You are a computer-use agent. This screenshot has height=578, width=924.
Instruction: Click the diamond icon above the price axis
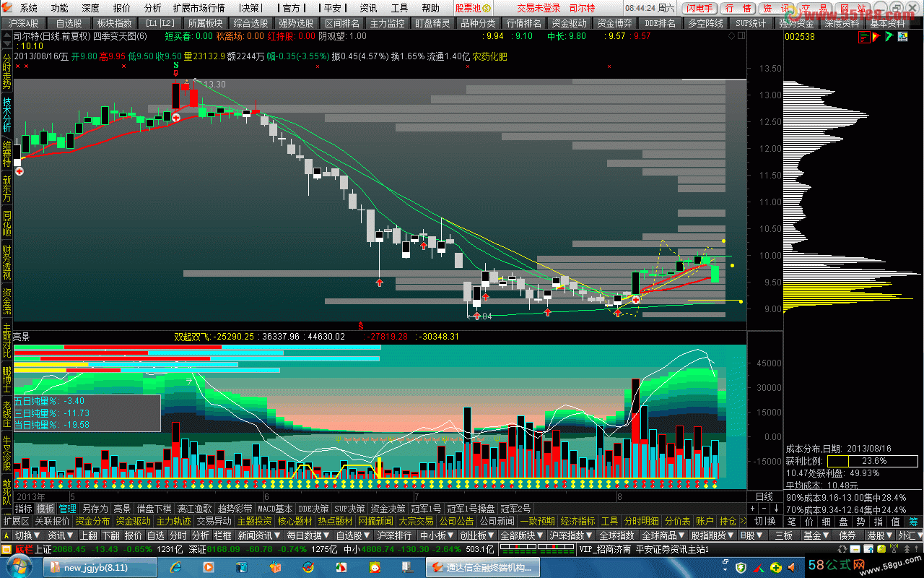coord(731,35)
